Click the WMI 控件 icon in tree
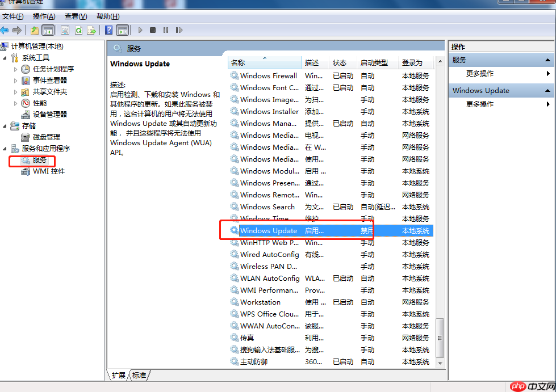 point(26,171)
